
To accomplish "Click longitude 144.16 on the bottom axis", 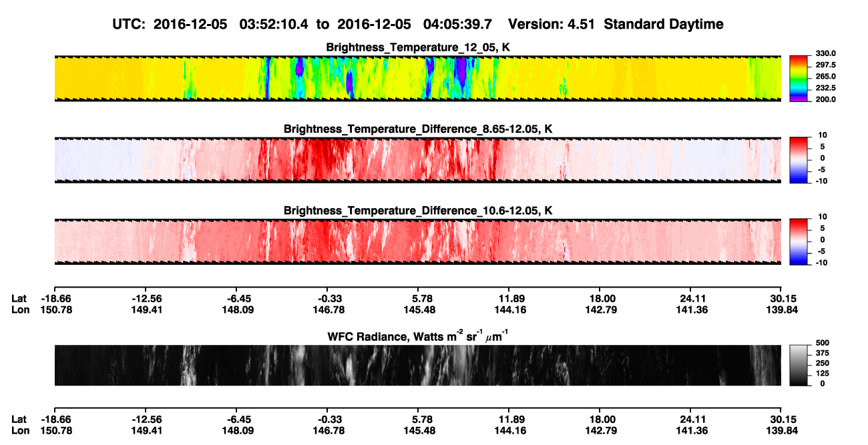I will tap(509, 430).
